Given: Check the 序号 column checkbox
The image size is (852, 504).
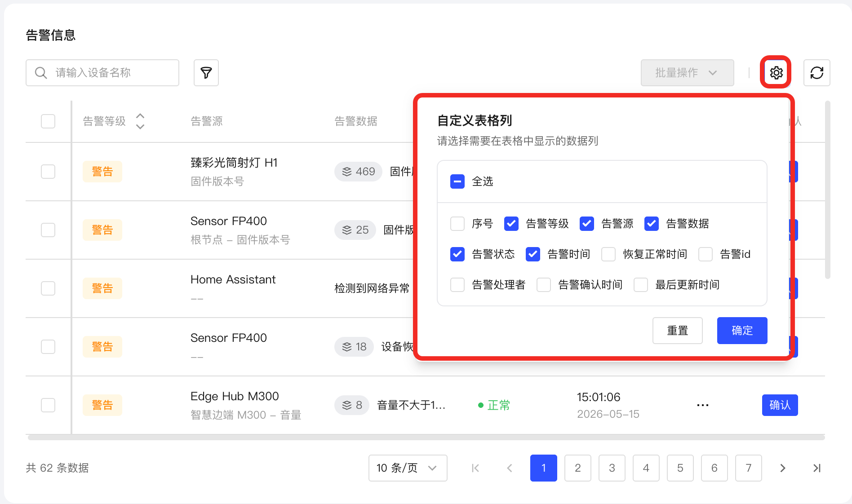Looking at the screenshot, I should click(x=457, y=224).
